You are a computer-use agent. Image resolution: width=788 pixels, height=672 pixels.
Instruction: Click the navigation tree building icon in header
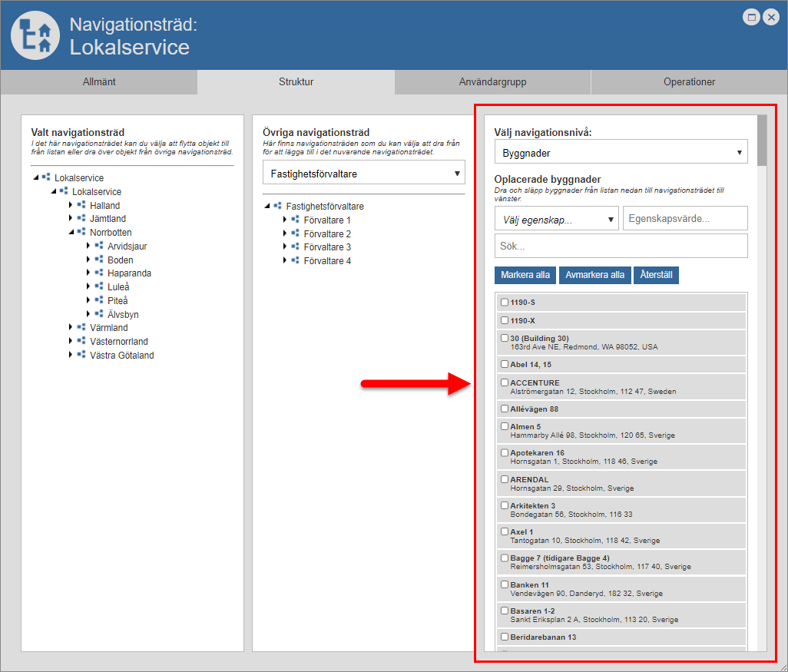[x=35, y=35]
